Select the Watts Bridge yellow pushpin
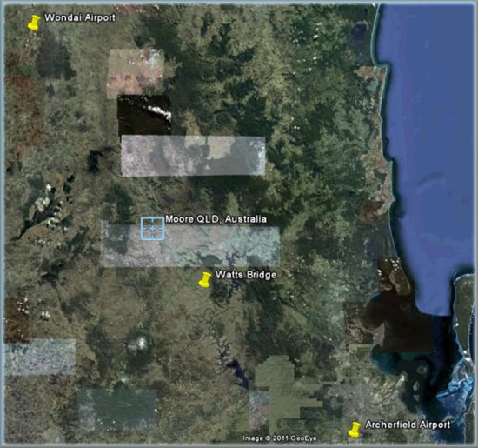The image size is (478, 448). coord(205,280)
